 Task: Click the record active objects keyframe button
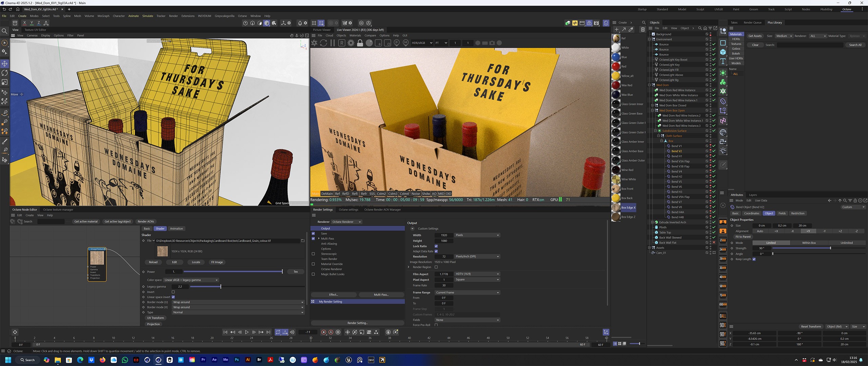323,332
